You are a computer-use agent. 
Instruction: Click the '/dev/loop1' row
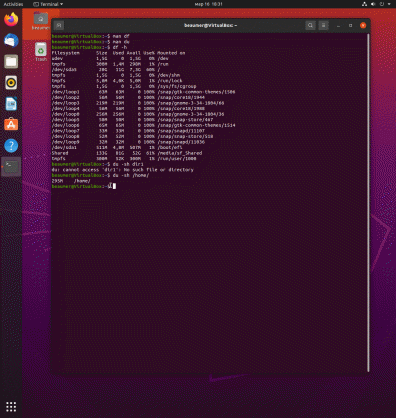[x=143, y=92]
